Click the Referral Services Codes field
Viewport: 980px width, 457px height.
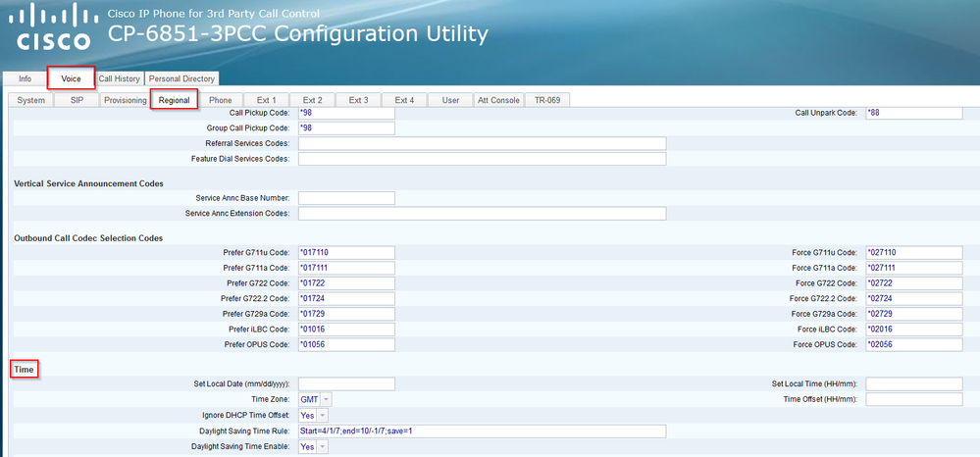483,144
